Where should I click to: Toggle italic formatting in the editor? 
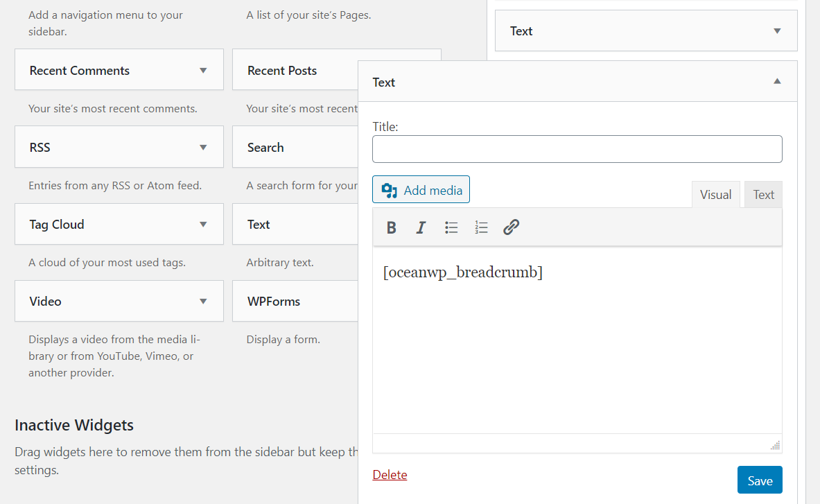(x=421, y=227)
